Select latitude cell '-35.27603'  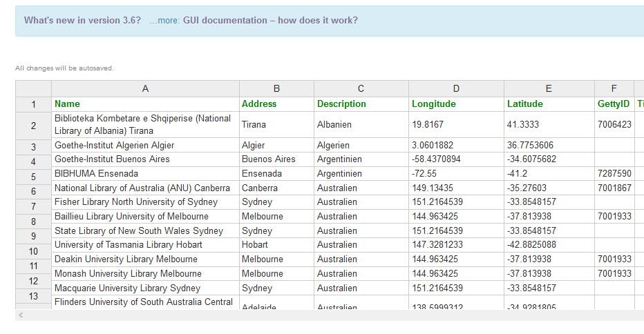click(549, 188)
